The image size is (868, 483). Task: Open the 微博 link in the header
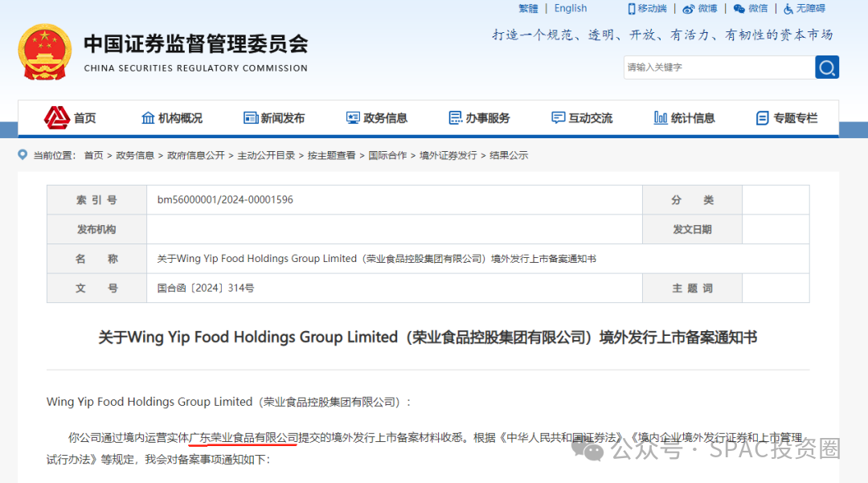tap(707, 8)
